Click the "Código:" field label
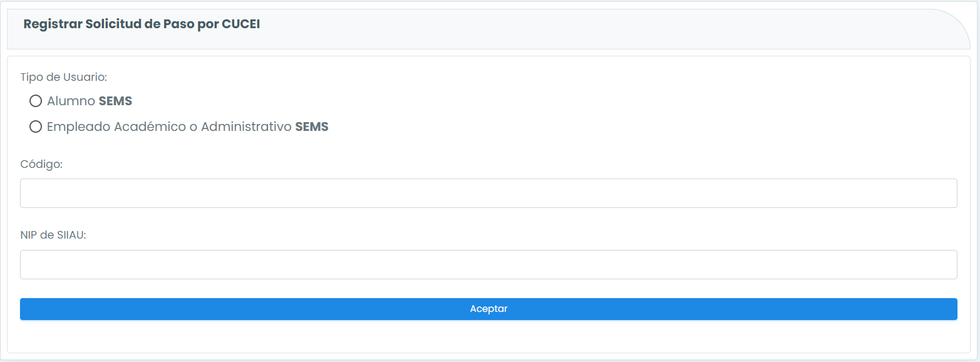 41,164
